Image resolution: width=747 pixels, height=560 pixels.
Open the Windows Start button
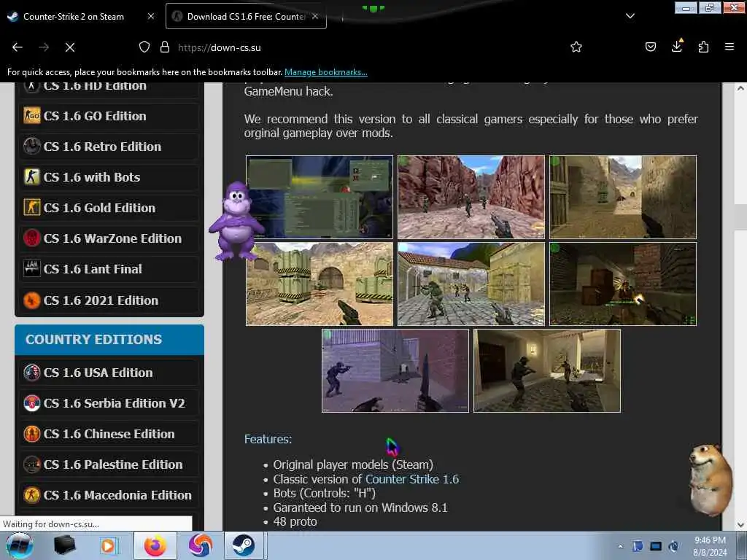click(20, 545)
